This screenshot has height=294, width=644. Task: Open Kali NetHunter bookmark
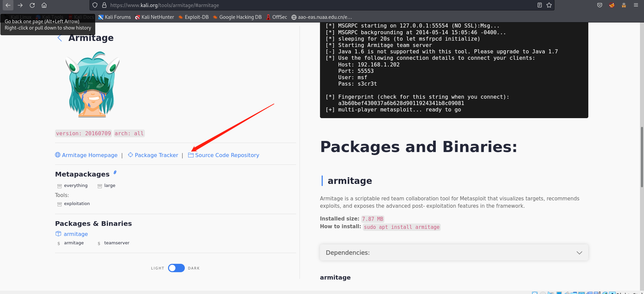(x=154, y=17)
